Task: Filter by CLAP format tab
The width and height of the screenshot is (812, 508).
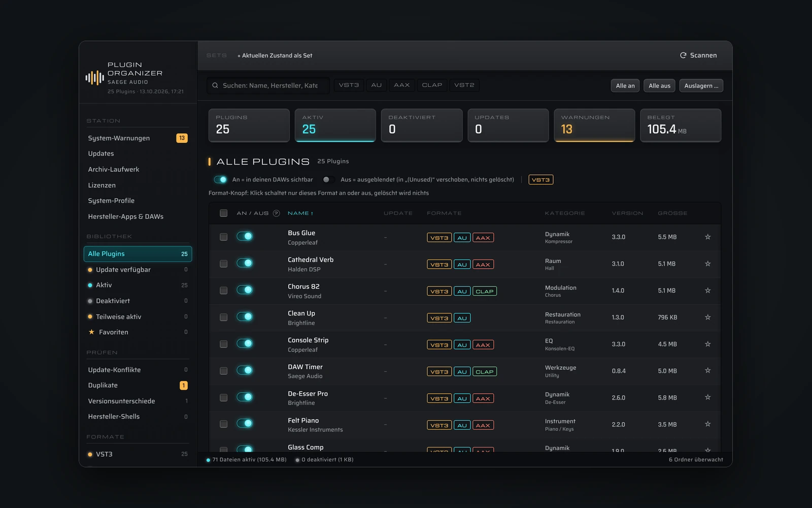Action: [x=432, y=85]
